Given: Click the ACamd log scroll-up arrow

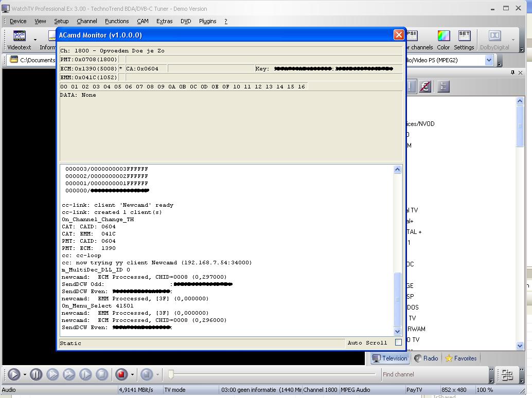Looking at the screenshot, I should [397, 170].
